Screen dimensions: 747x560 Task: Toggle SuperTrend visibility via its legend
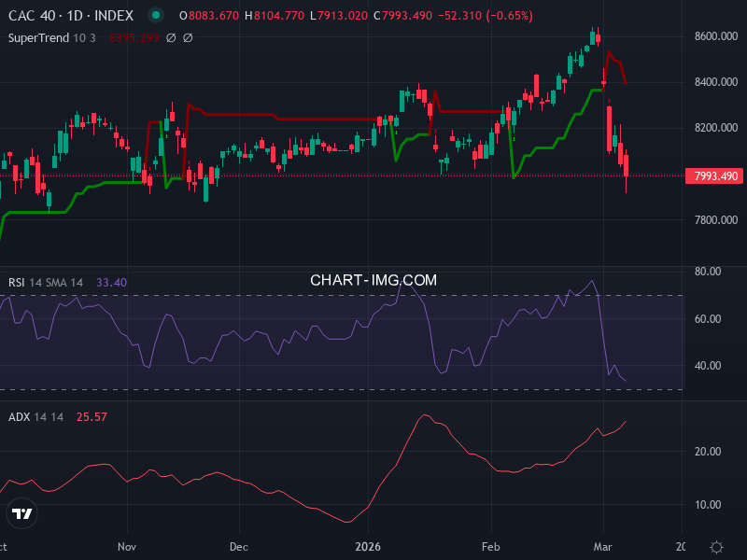pyautogui.click(x=37, y=38)
